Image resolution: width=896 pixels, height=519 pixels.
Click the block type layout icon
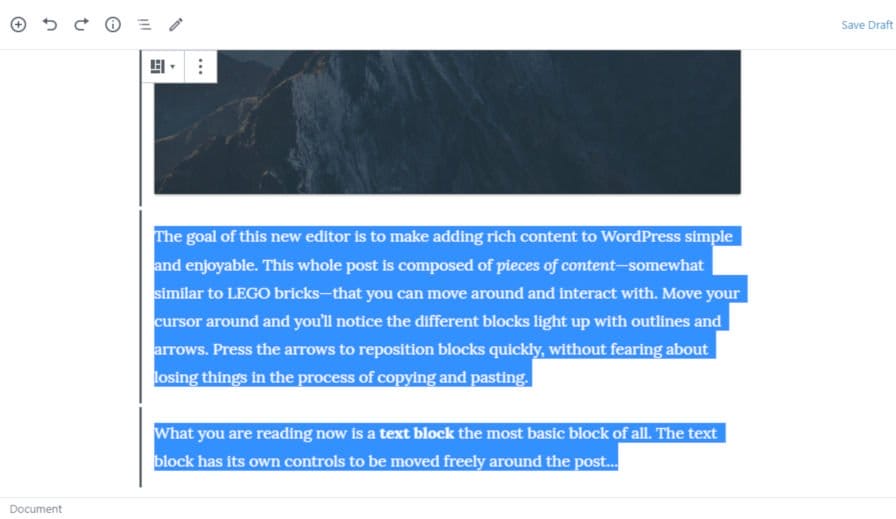click(157, 67)
